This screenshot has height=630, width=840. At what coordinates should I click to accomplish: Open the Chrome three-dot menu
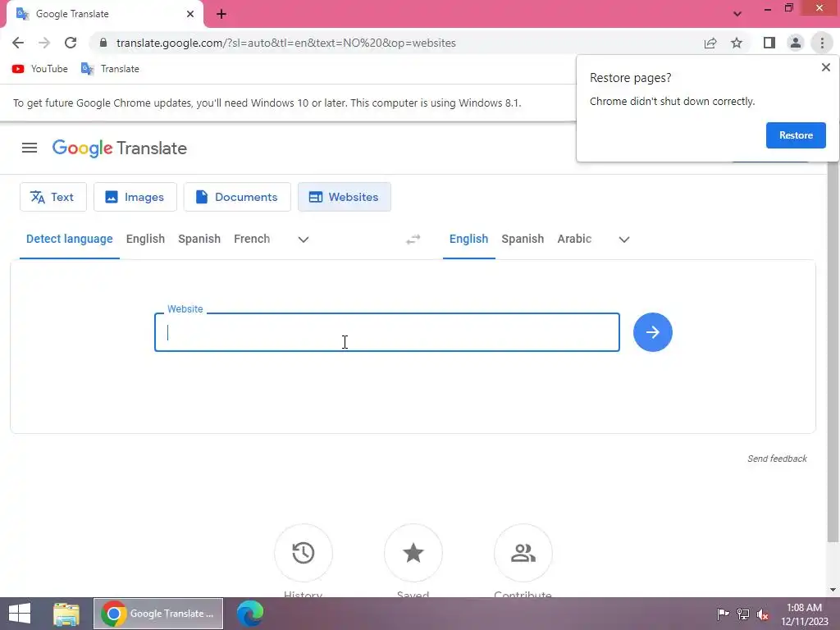pos(822,43)
